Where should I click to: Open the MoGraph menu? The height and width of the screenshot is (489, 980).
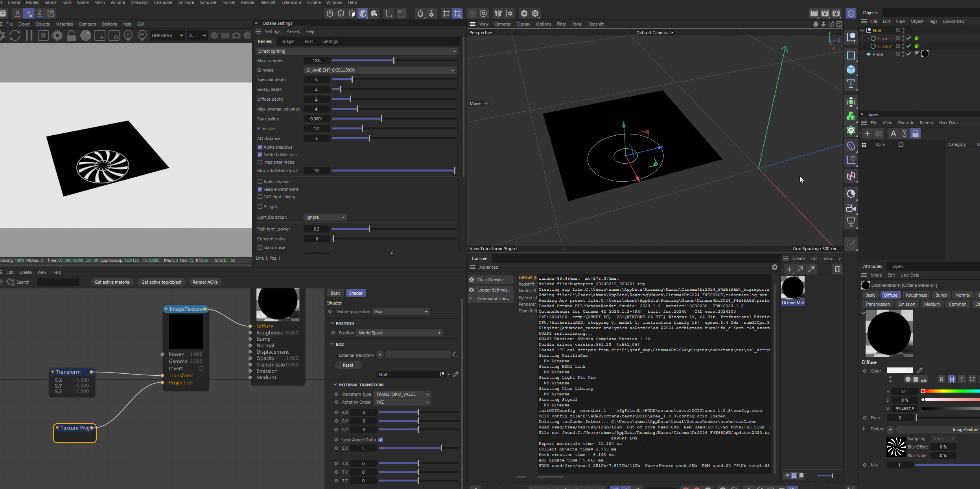pos(139,2)
